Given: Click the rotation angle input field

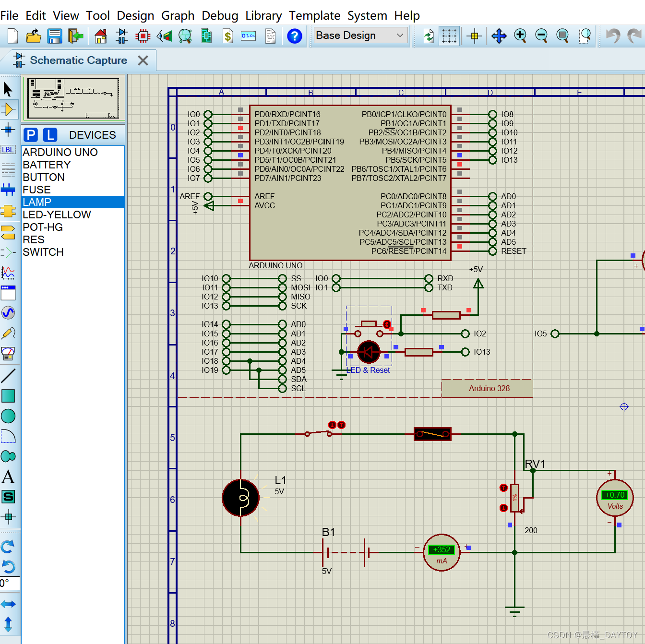Looking at the screenshot, I should click(x=10, y=583).
